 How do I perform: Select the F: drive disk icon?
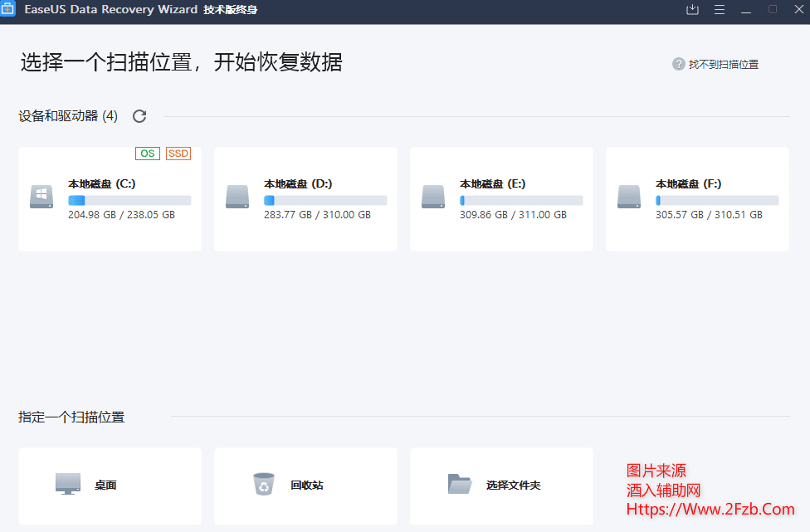point(629,198)
